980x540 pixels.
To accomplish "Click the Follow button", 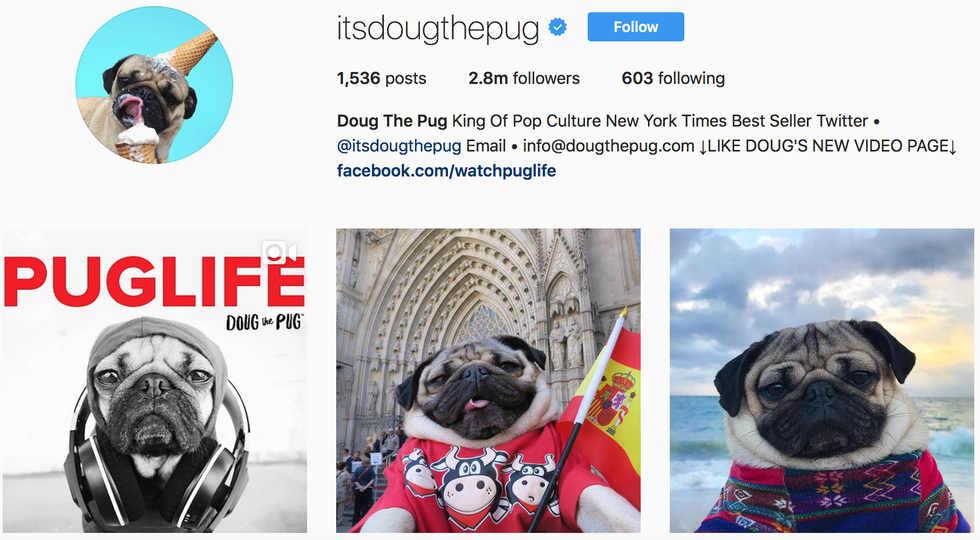I will pyautogui.click(x=636, y=27).
